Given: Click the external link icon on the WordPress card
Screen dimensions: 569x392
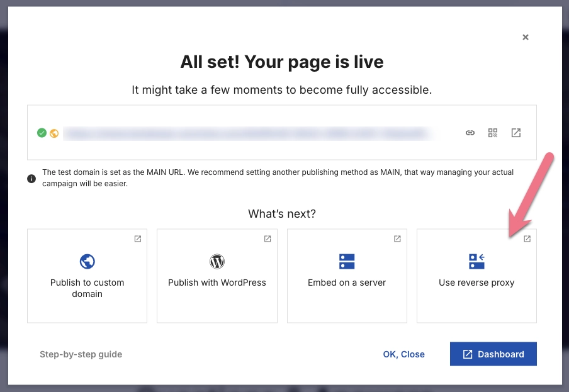Looking at the screenshot, I should 267,238.
